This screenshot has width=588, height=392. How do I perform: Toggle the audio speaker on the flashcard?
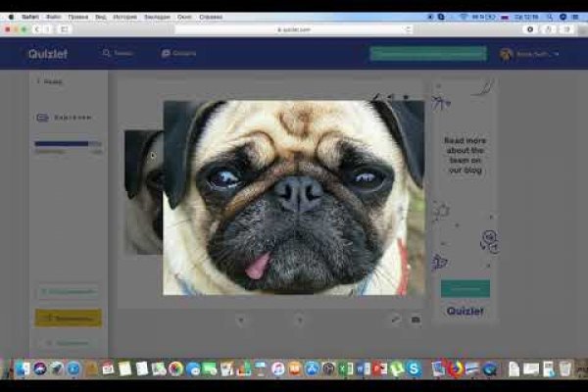[x=390, y=98]
